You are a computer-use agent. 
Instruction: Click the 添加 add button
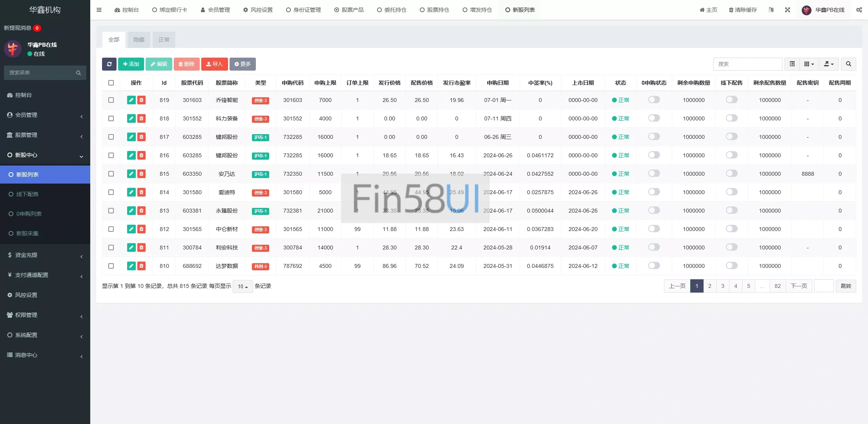131,64
